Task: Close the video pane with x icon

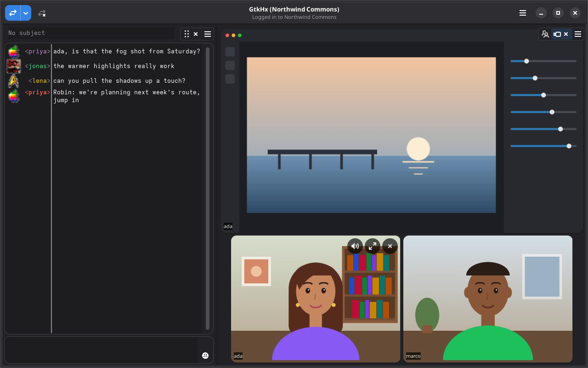Action: 566,34
